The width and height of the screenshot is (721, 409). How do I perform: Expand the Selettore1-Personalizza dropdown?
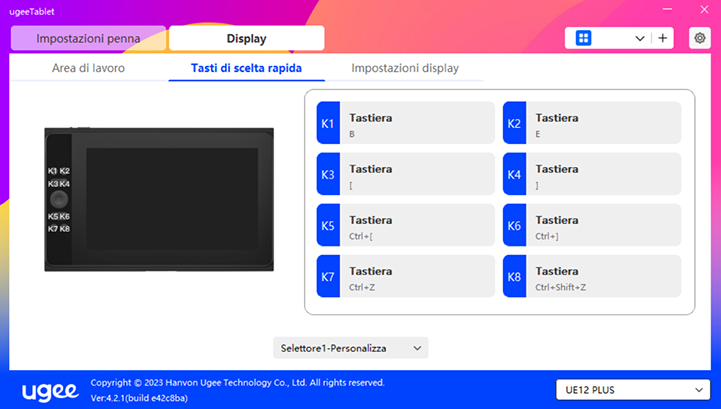click(x=350, y=348)
